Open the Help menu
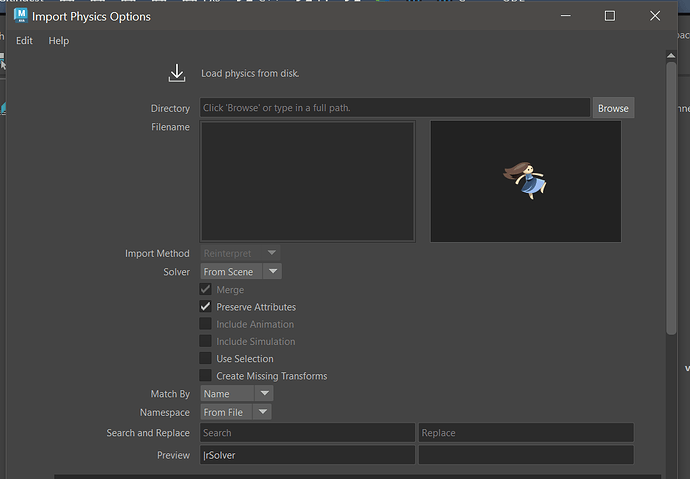Viewport: 690px width, 479px height. coord(59,41)
